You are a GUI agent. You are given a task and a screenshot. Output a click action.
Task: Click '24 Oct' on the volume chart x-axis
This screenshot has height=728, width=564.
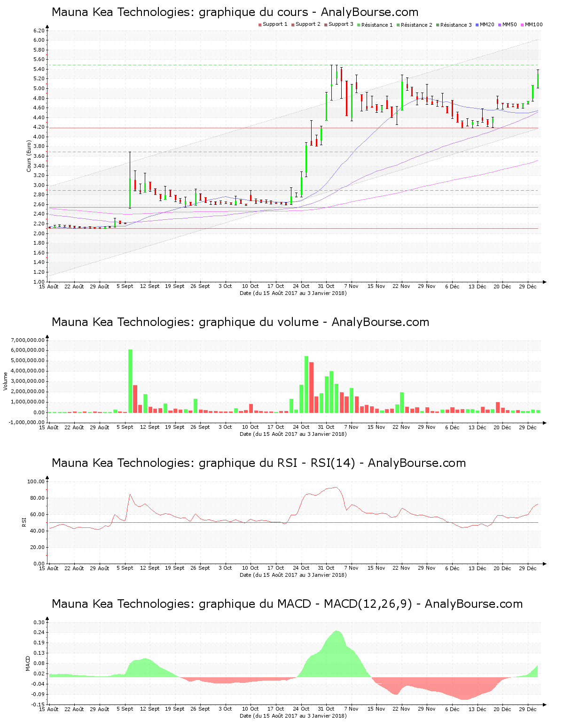pyautogui.click(x=301, y=427)
